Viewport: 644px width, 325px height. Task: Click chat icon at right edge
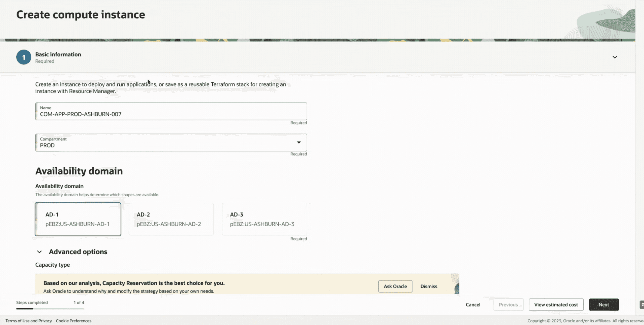[642, 304]
